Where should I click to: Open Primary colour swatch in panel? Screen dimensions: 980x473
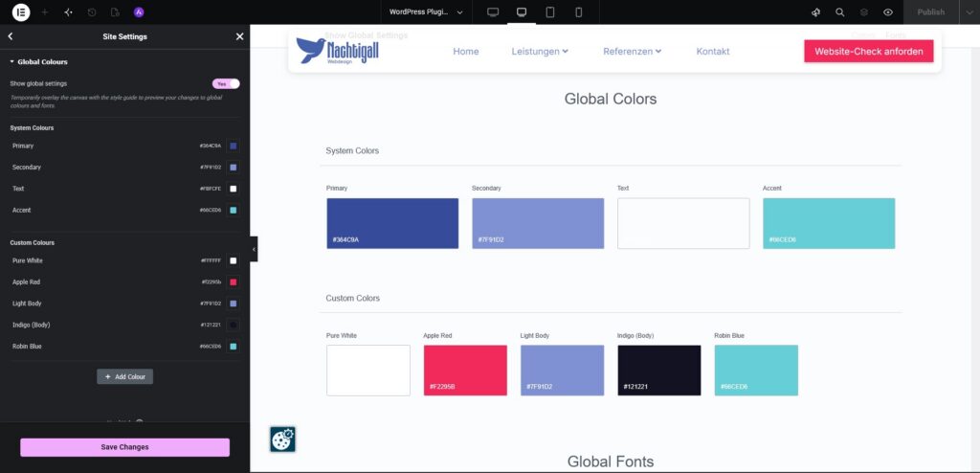coord(234,146)
